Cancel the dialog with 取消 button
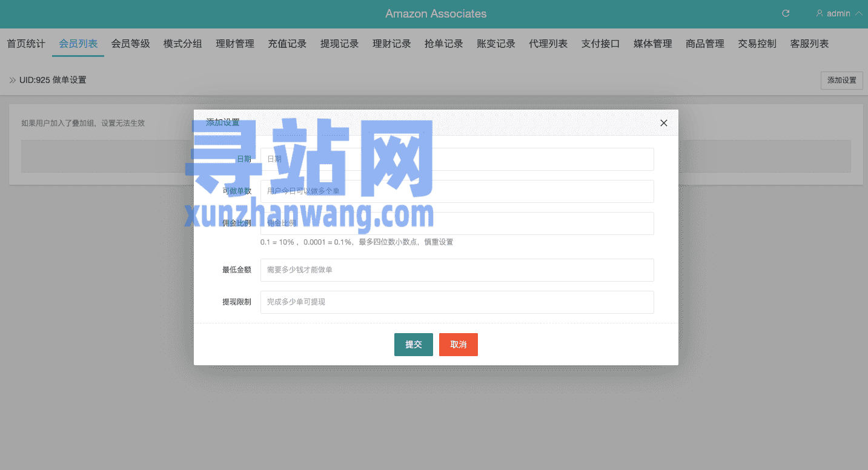868x470 pixels. [459, 345]
